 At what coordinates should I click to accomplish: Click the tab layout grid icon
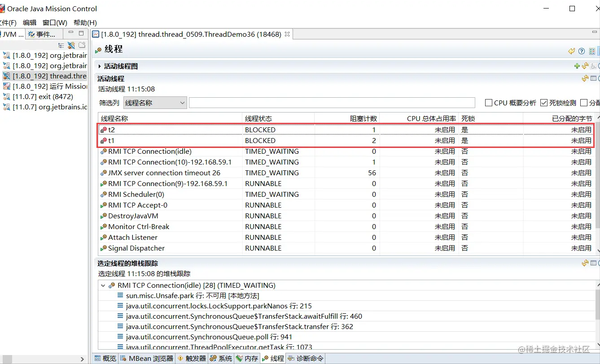pyautogui.click(x=592, y=51)
